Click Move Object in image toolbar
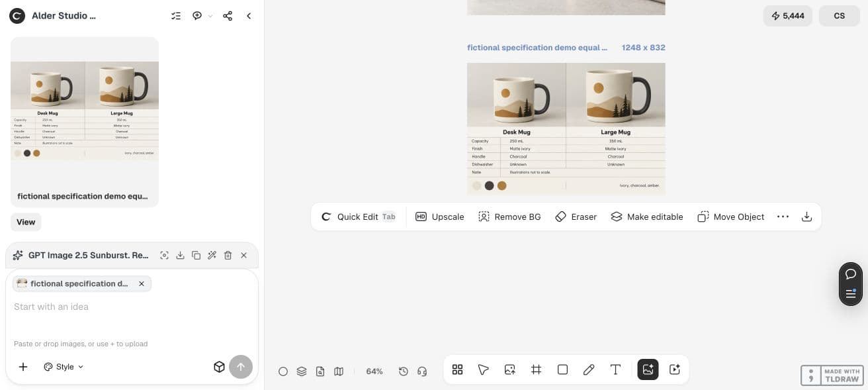Viewport: 868px width, 390px height. click(x=731, y=217)
